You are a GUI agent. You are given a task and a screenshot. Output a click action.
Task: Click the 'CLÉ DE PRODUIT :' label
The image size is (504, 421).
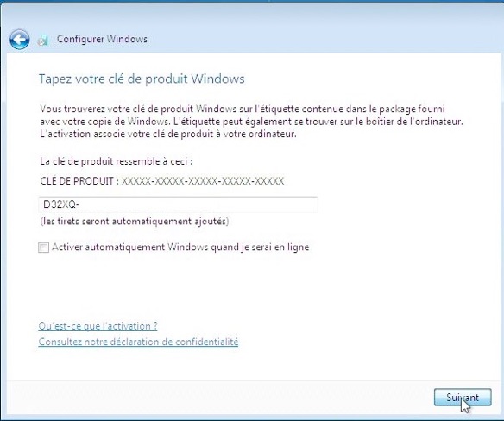click(79, 181)
